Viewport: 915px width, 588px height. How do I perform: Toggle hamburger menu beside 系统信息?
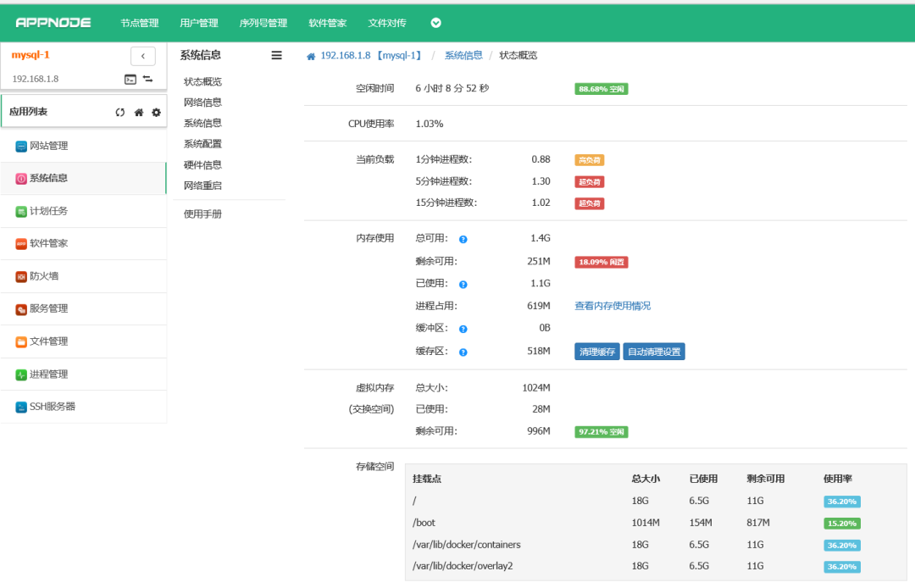pyautogui.click(x=276, y=55)
